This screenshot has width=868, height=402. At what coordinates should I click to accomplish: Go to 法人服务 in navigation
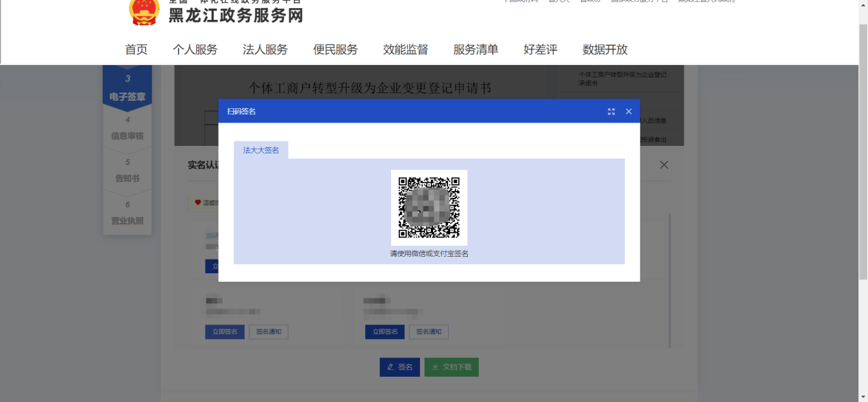[265, 49]
